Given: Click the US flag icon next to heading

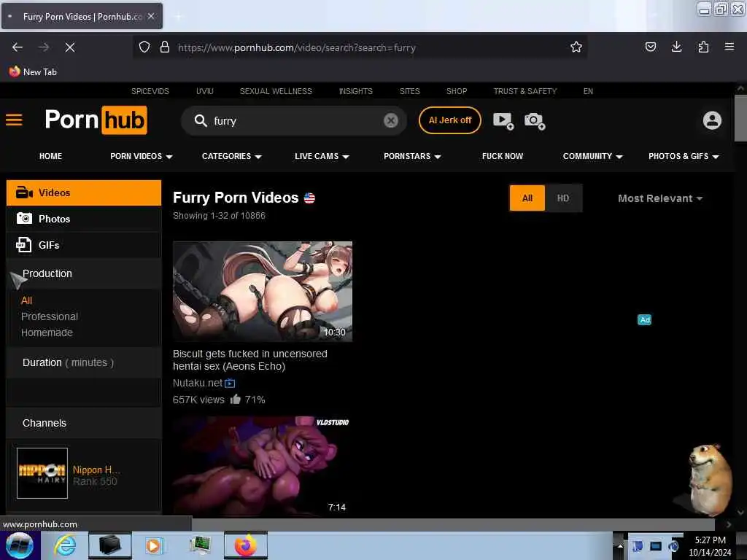Looking at the screenshot, I should point(309,198).
